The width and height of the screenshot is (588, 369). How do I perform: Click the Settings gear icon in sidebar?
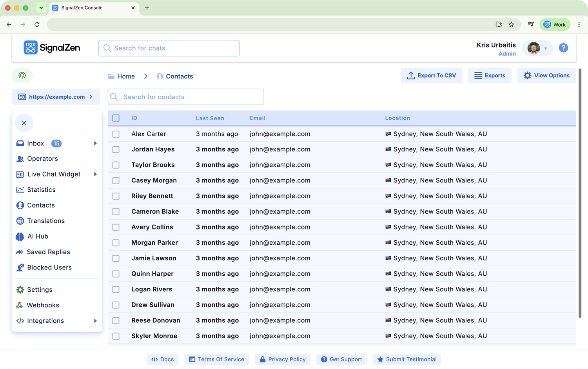click(20, 290)
